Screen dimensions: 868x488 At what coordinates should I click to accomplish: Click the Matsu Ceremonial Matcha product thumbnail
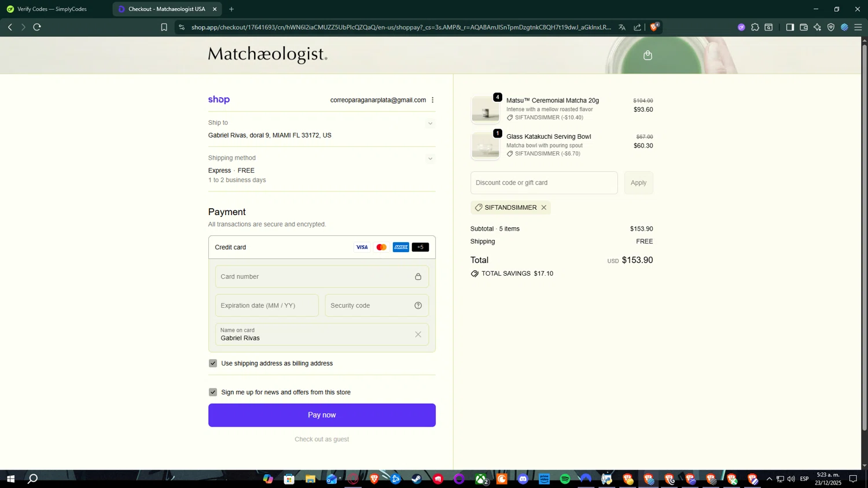point(485,109)
